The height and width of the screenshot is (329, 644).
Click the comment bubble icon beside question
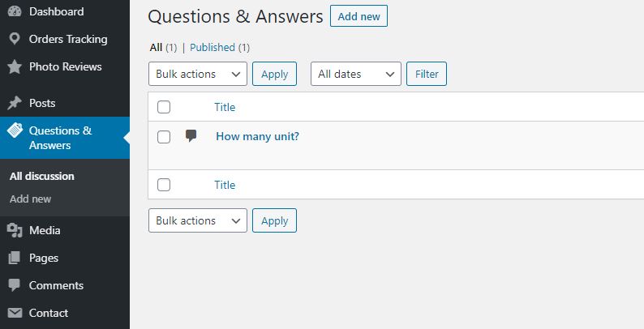pos(191,135)
